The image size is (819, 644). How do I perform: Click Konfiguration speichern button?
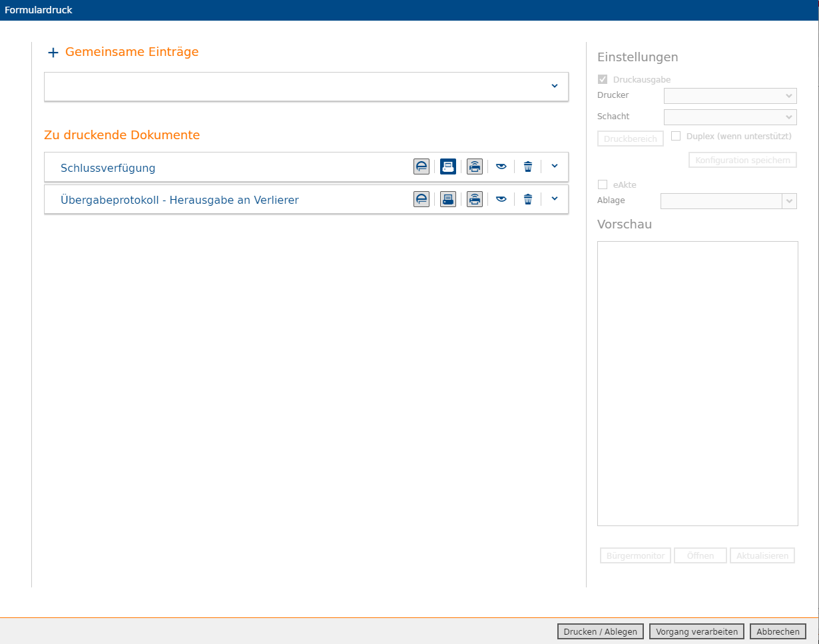(x=742, y=160)
